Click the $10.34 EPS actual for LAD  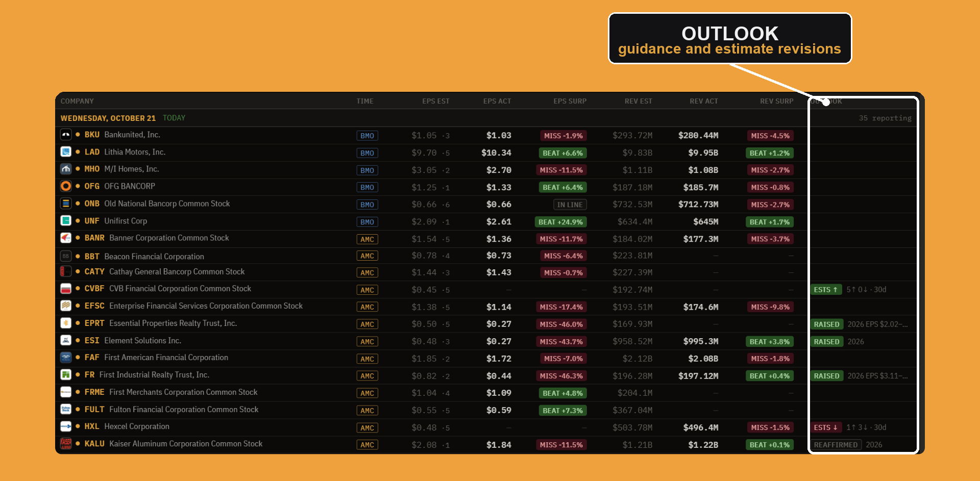click(x=496, y=153)
